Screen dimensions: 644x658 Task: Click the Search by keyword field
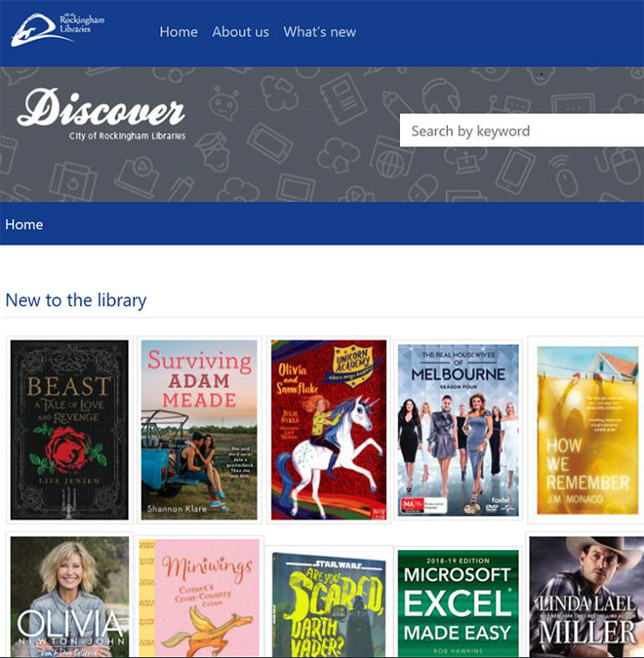(x=520, y=131)
